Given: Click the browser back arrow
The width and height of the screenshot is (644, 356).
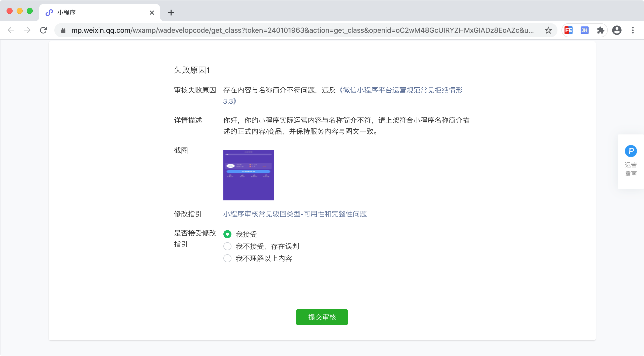Looking at the screenshot, I should click(x=11, y=30).
